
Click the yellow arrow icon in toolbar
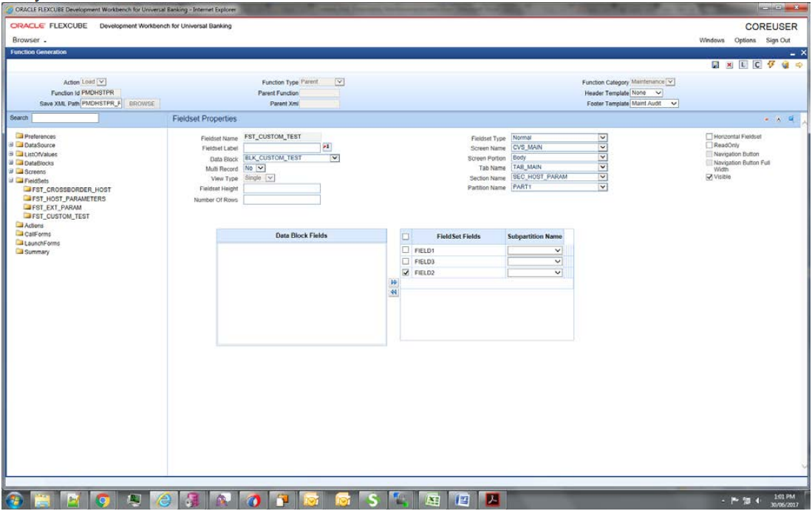[x=799, y=65]
